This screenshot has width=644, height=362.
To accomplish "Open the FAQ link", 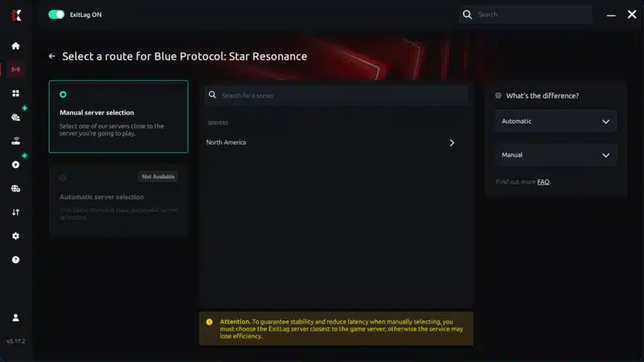I will point(543,182).
